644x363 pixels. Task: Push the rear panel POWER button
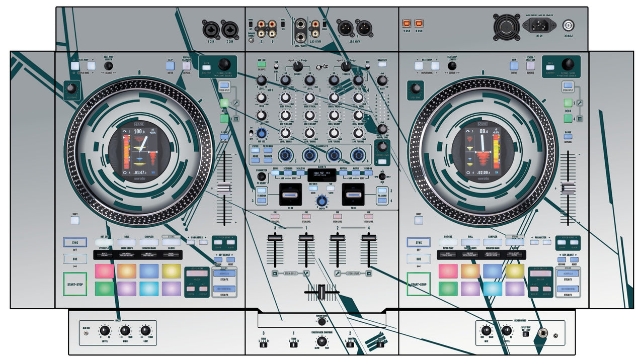(x=569, y=24)
